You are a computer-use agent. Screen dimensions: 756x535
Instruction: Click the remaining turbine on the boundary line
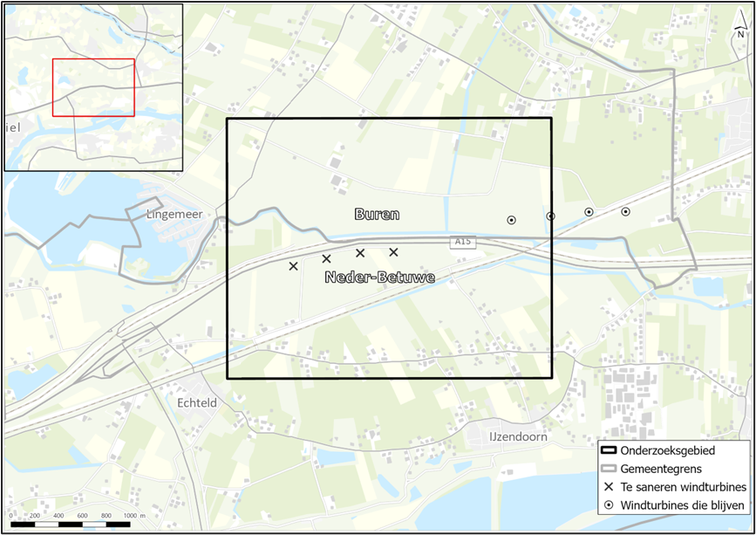(551, 214)
